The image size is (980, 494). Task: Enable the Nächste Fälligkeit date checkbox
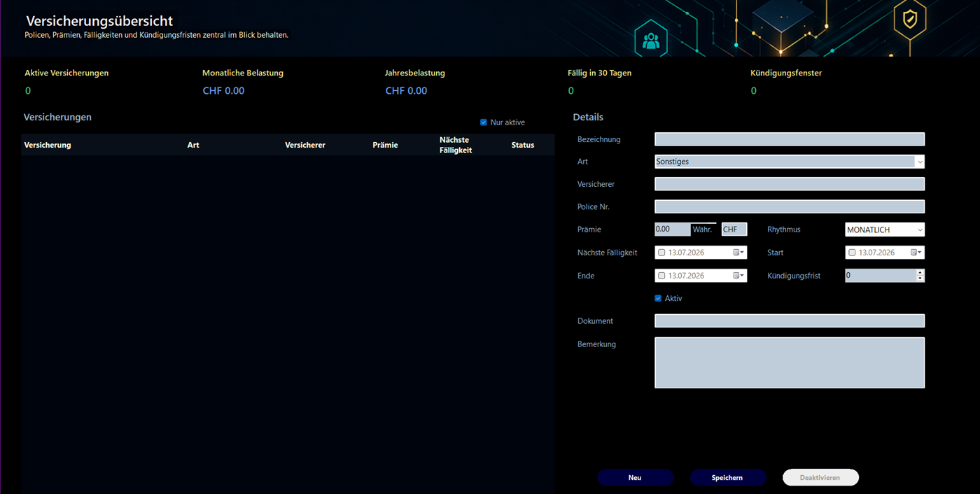point(661,253)
